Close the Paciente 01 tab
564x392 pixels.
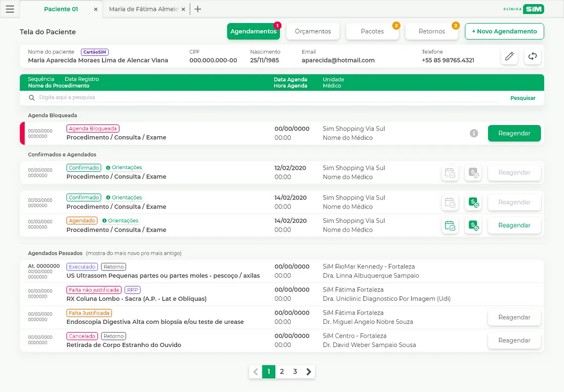[x=95, y=9]
